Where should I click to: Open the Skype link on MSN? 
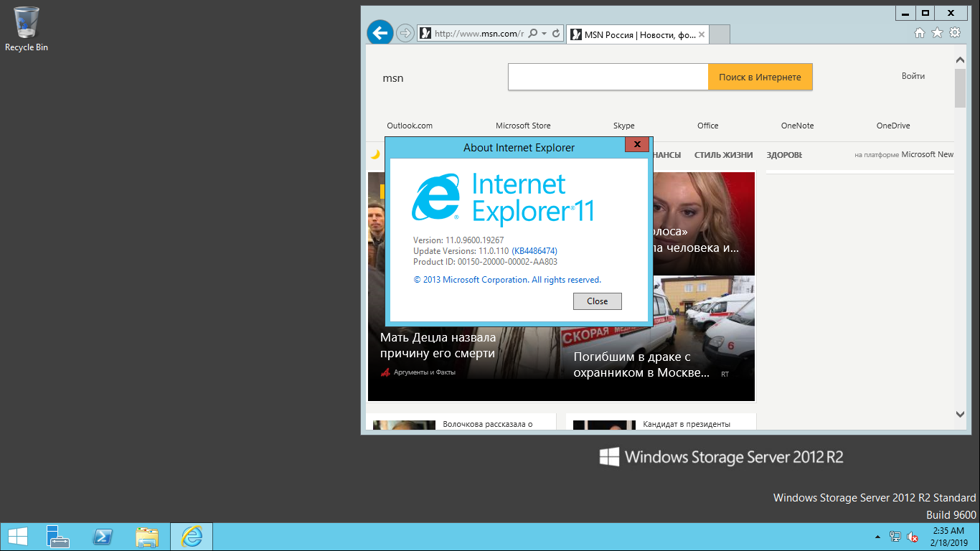pyautogui.click(x=624, y=126)
